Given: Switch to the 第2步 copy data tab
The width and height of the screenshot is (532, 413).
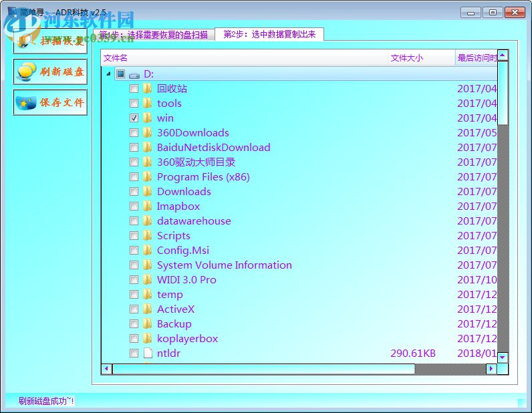Looking at the screenshot, I should [x=269, y=34].
